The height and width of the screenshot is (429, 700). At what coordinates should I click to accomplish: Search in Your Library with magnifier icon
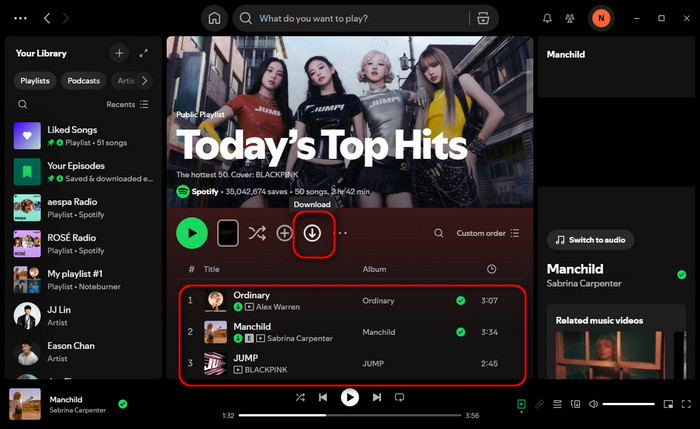pos(22,104)
